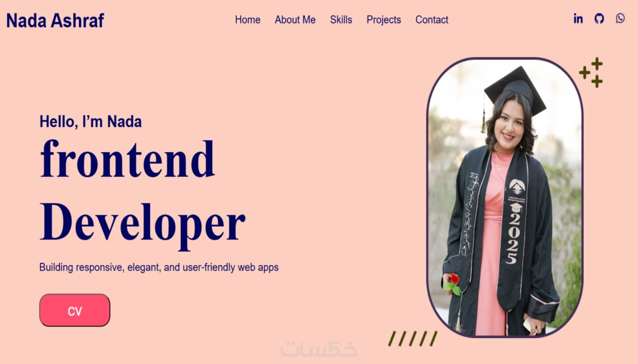Screen dimensions: 638x364
Task: Open the LinkedIn profile icon
Action: click(578, 18)
